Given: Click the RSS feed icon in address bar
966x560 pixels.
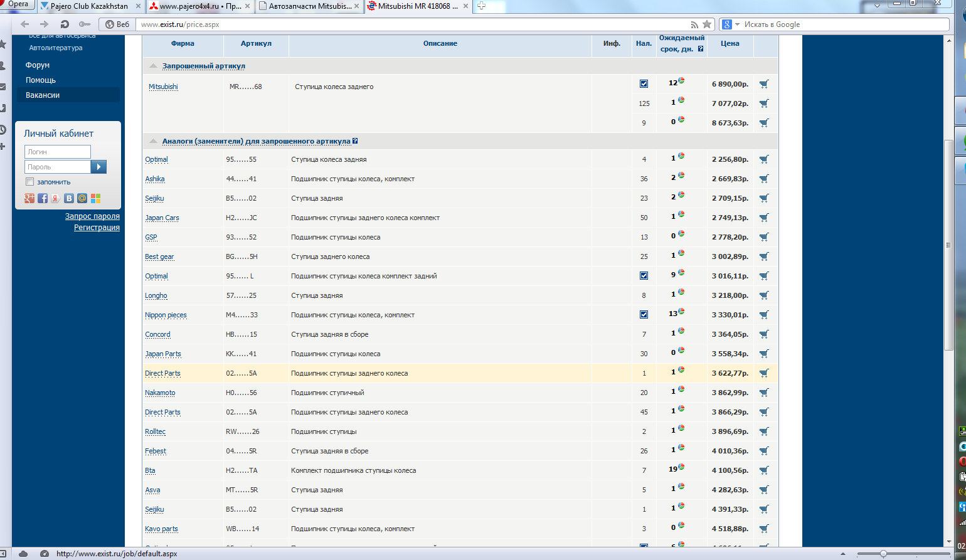Looking at the screenshot, I should (694, 24).
